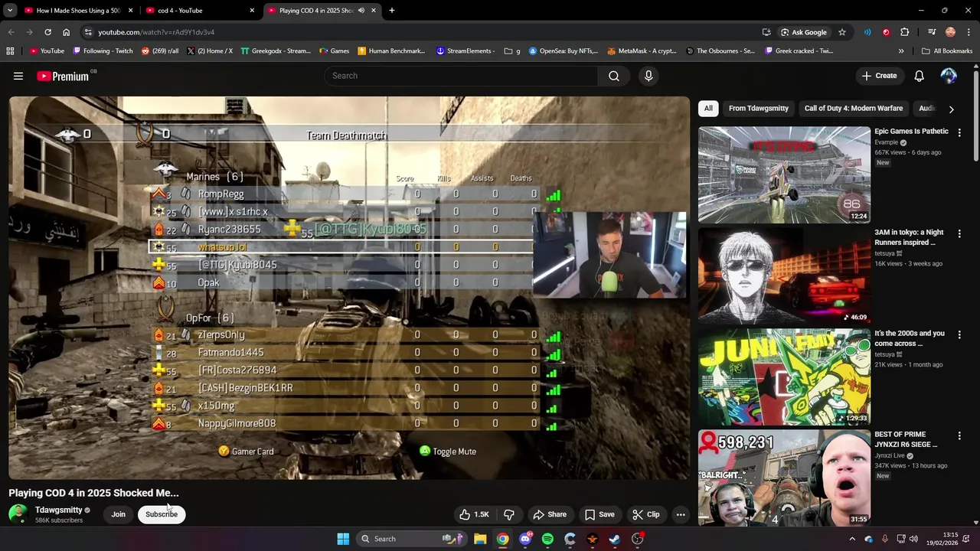Viewport: 980px width, 551px height.
Task: Open the YouTube guide hamburger menu
Action: pos(18,76)
